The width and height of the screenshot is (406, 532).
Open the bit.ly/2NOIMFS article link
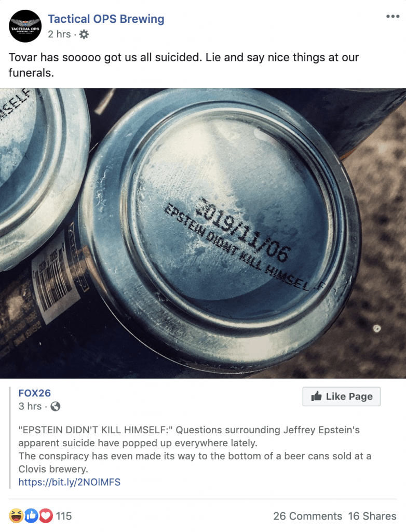coord(70,482)
